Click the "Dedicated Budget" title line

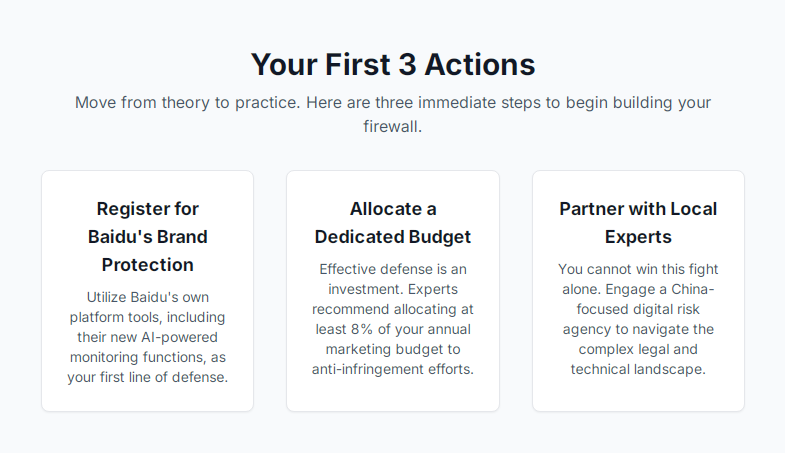click(x=393, y=237)
